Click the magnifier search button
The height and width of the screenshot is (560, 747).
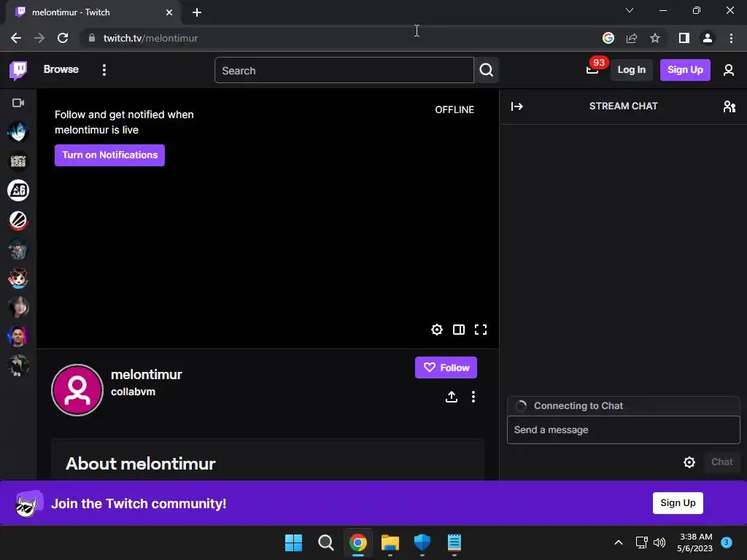(x=487, y=70)
